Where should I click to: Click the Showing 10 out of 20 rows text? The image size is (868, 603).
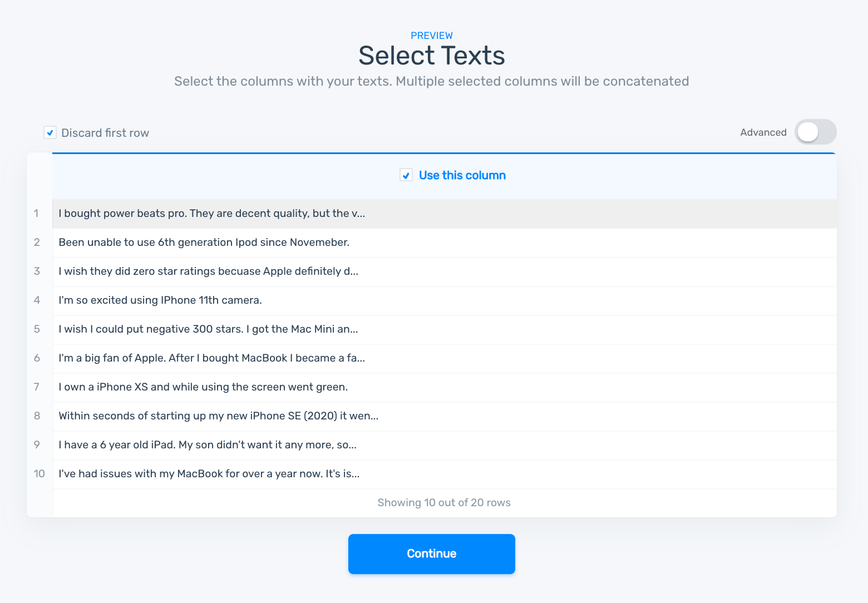pos(444,503)
